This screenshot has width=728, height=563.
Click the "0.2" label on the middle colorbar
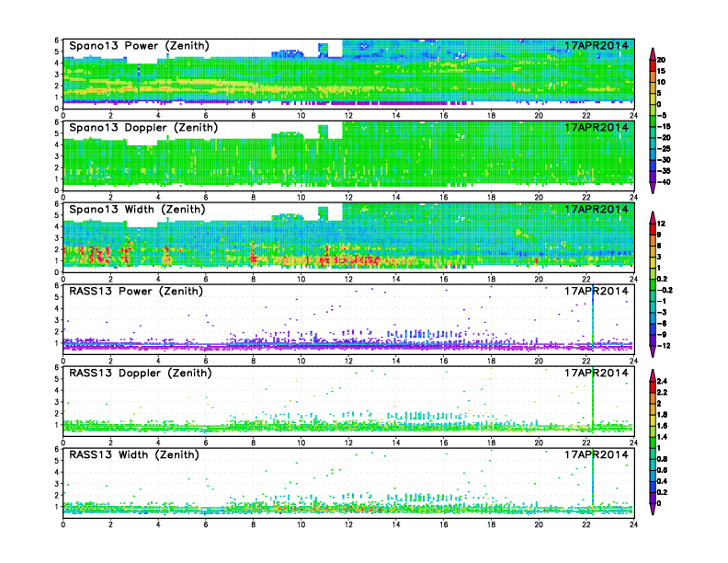(663, 279)
